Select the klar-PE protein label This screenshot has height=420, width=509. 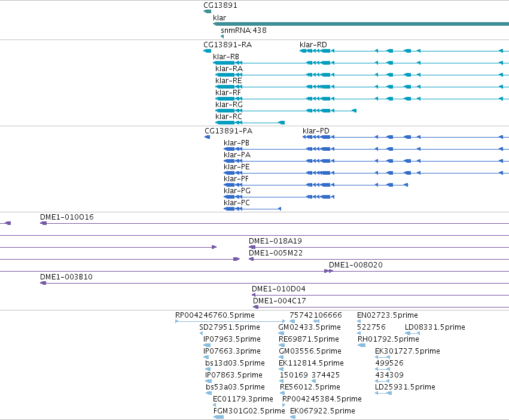click(x=237, y=167)
